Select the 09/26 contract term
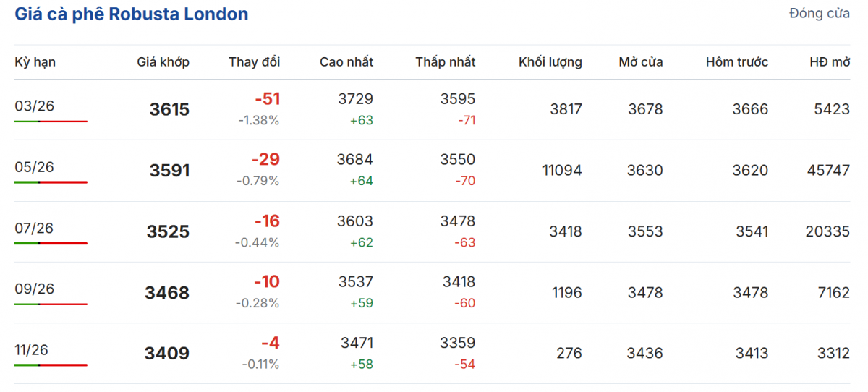The image size is (868, 392). point(34,289)
